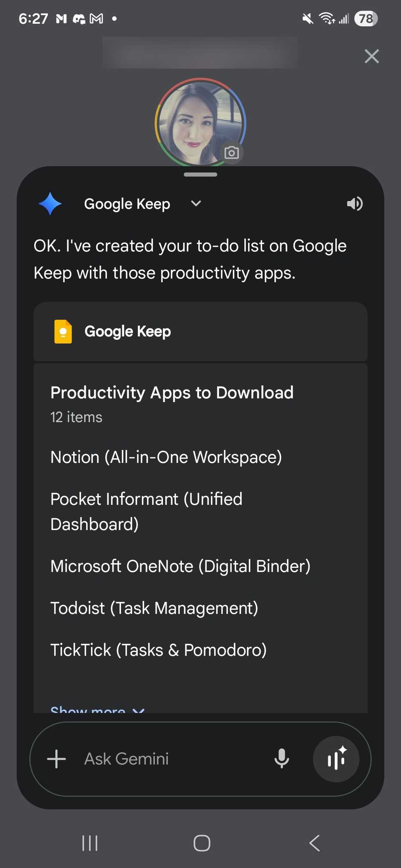Tap the blue Gemini sparkle icon
401x868 pixels.
pyautogui.click(x=50, y=204)
